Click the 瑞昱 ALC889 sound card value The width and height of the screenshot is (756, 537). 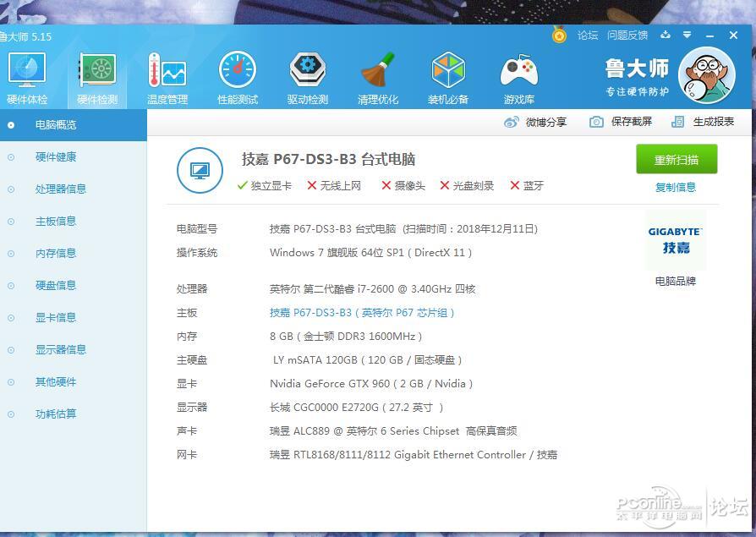[x=393, y=431]
